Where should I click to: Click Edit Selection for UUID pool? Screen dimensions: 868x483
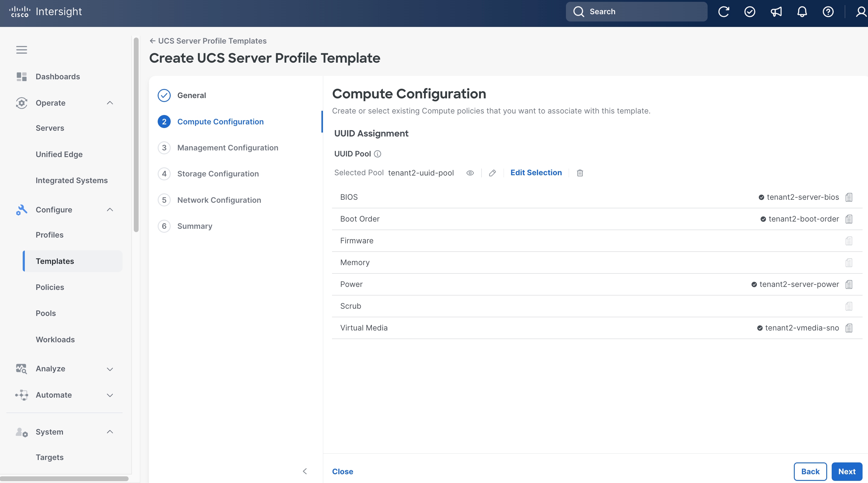tap(536, 172)
